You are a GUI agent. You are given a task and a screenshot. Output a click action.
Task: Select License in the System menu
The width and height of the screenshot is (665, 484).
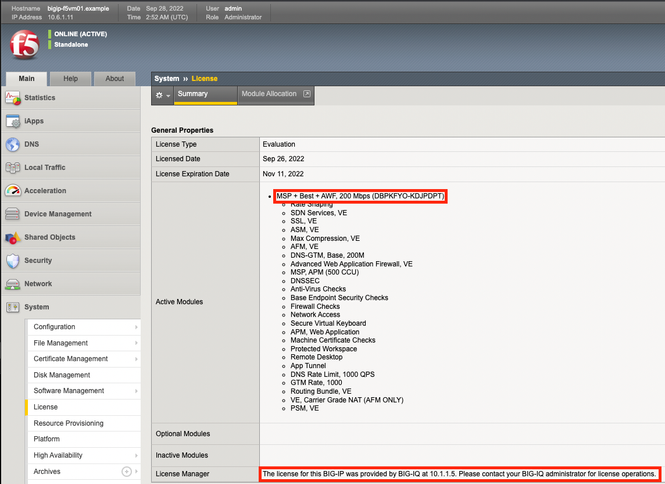pos(46,407)
